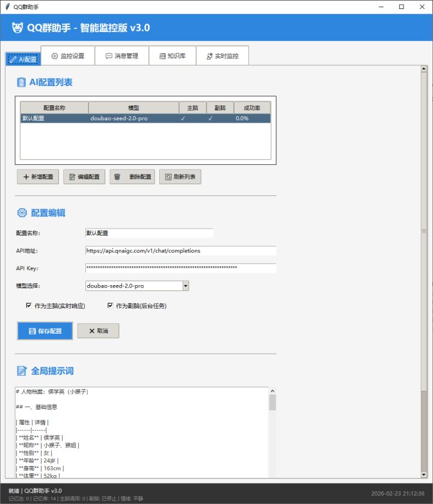The image size is (433, 504).
Task: Click the 情绪: 平静 status entry
Action: pos(132,499)
